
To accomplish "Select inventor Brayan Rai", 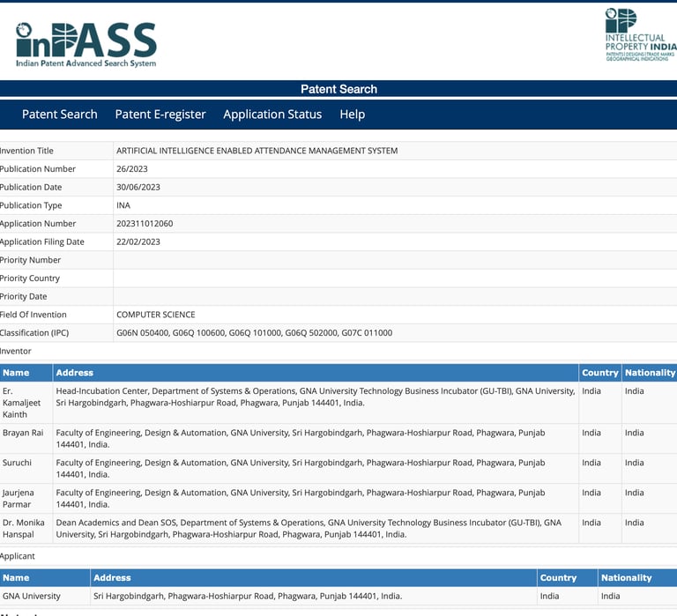I will 23,433.
